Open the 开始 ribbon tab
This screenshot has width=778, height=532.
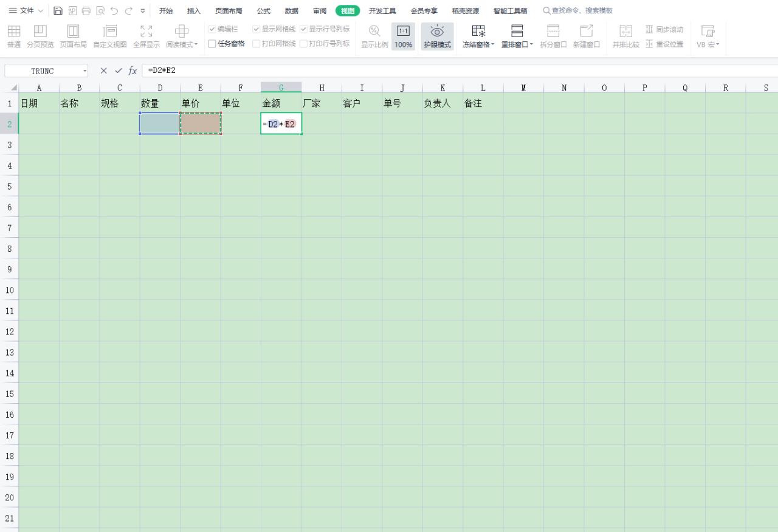166,11
